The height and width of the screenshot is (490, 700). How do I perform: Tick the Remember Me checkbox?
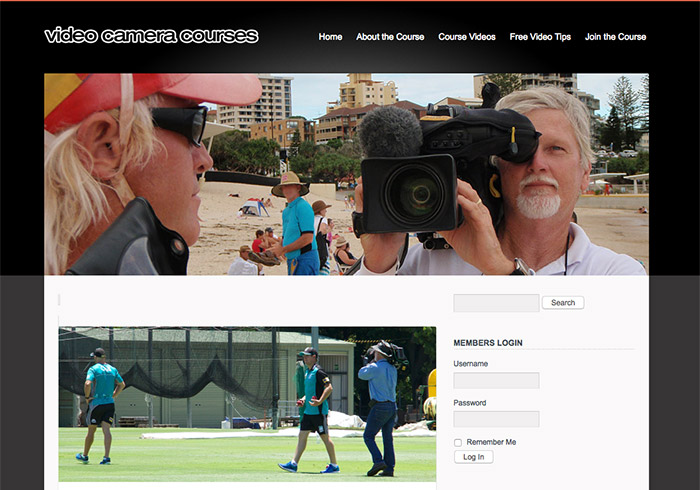pyautogui.click(x=458, y=442)
